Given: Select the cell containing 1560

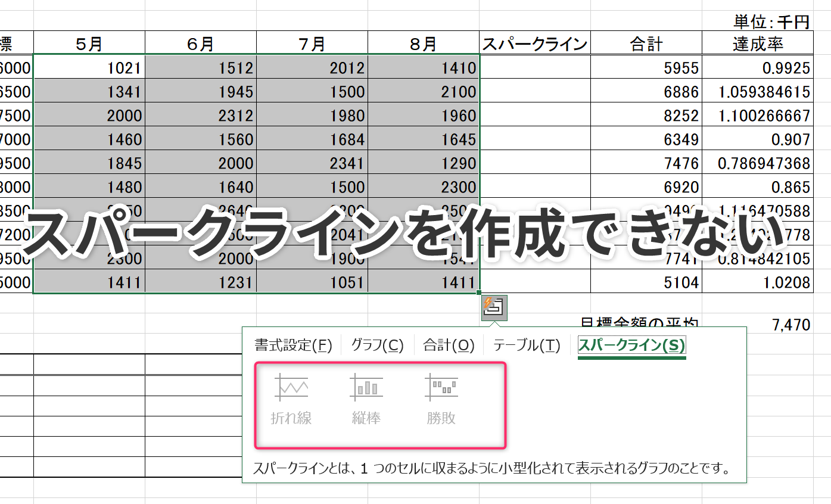Looking at the screenshot, I should pyautogui.click(x=201, y=138).
